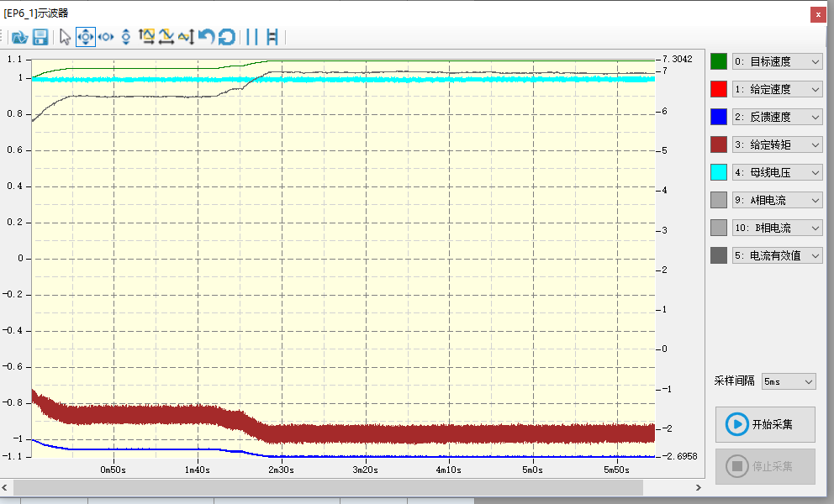Viewport: 834px width, 504px height.
Task: Open a saved waveform file
Action: [x=18, y=37]
